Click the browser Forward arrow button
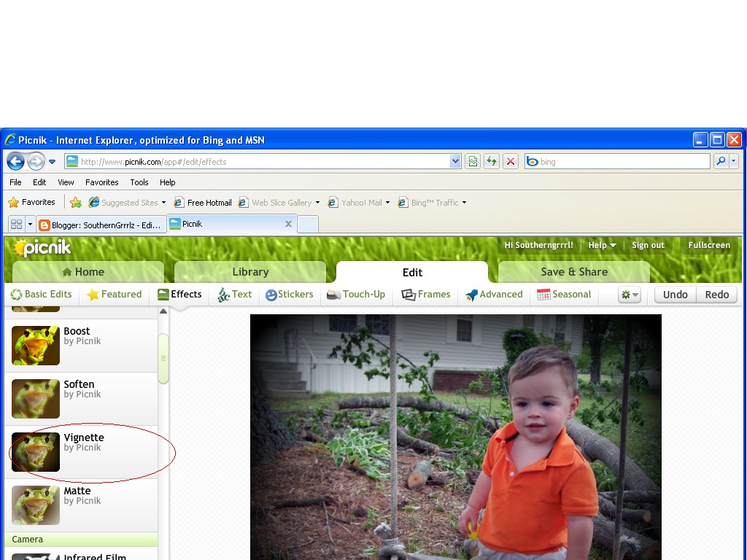 36,161
